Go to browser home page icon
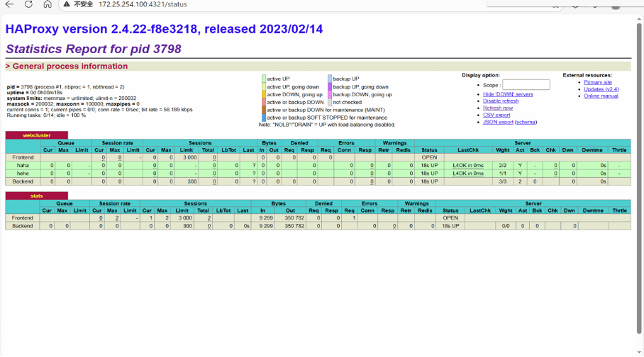Screen dimensions: 644x357 pos(48,4)
